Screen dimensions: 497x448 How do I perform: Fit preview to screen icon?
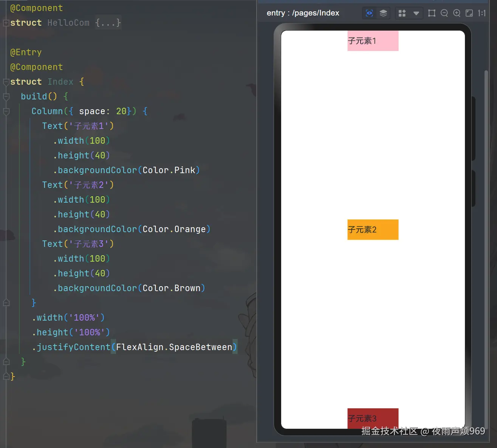(x=469, y=13)
